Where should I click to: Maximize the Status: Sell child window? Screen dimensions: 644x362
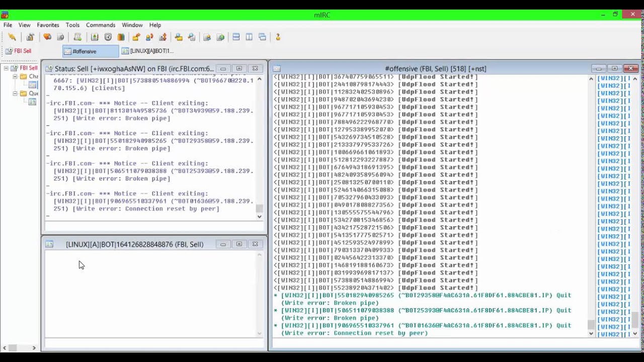(x=239, y=68)
